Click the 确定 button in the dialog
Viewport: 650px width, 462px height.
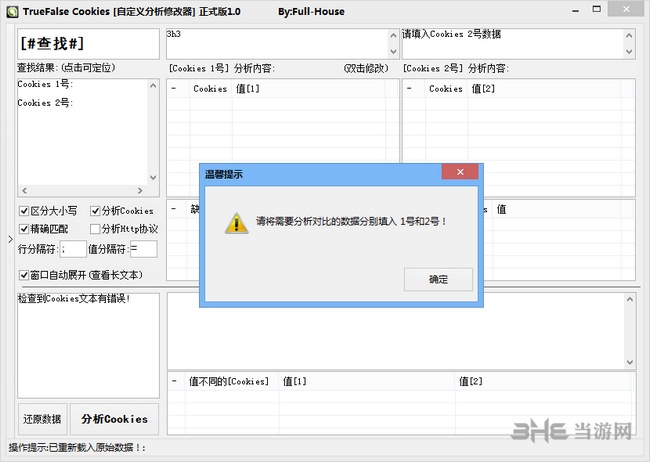[x=438, y=279]
